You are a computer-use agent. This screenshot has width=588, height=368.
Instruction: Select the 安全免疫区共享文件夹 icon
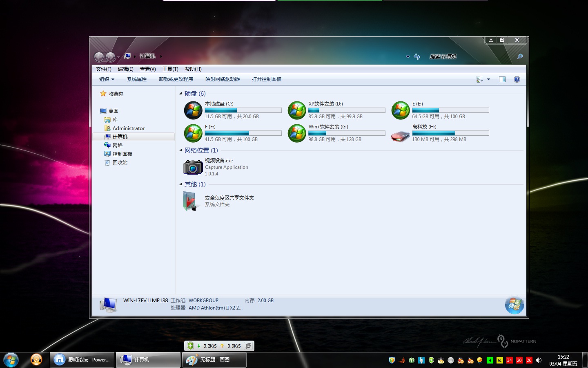pos(190,201)
